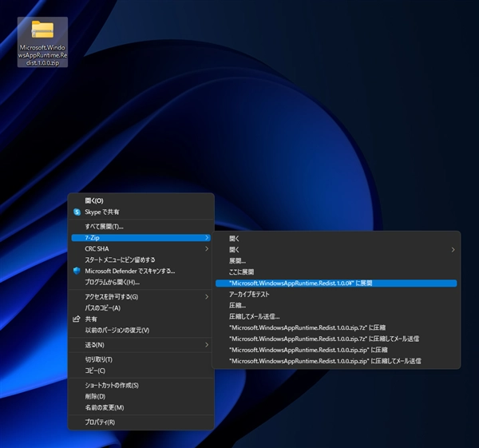
Task: Click the share icon beside 共有
Action: [x=77, y=319]
